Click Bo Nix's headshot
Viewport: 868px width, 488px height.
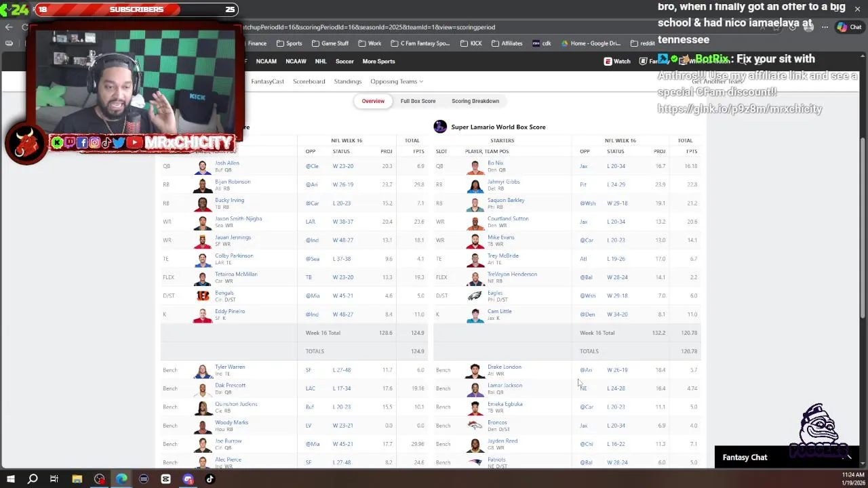[x=475, y=166]
